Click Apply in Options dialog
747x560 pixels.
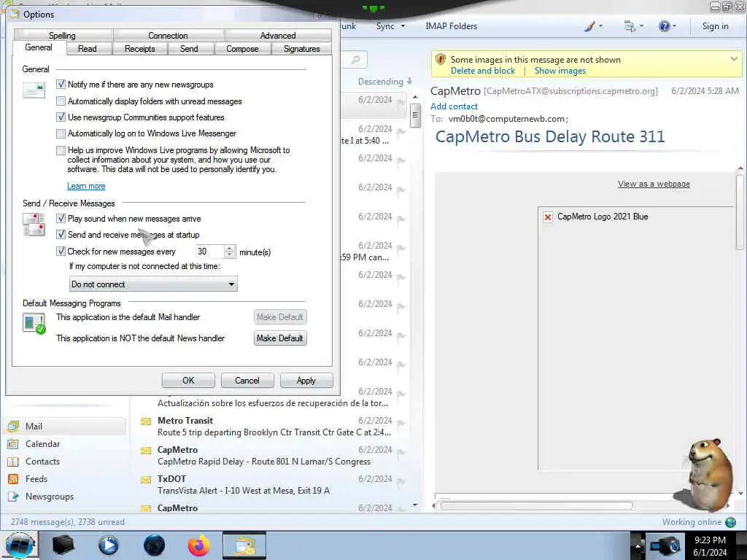coord(306,381)
